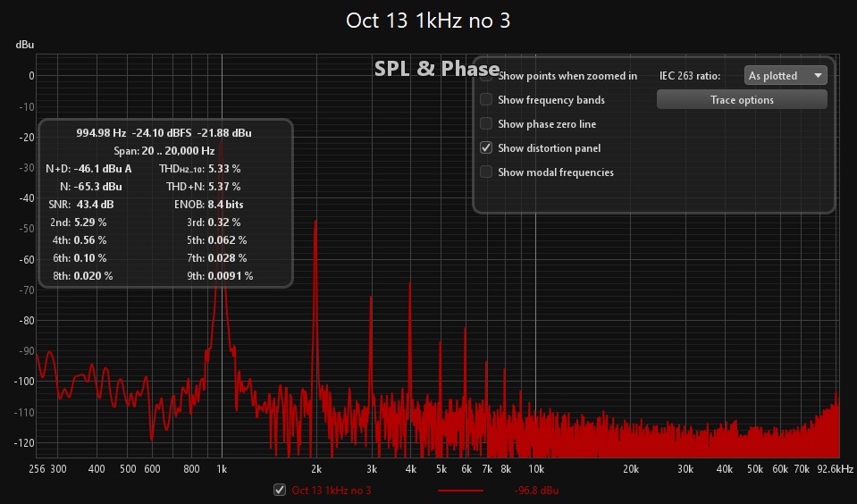Hide the Oct 13 1kHz no 3 trace

pos(280,490)
